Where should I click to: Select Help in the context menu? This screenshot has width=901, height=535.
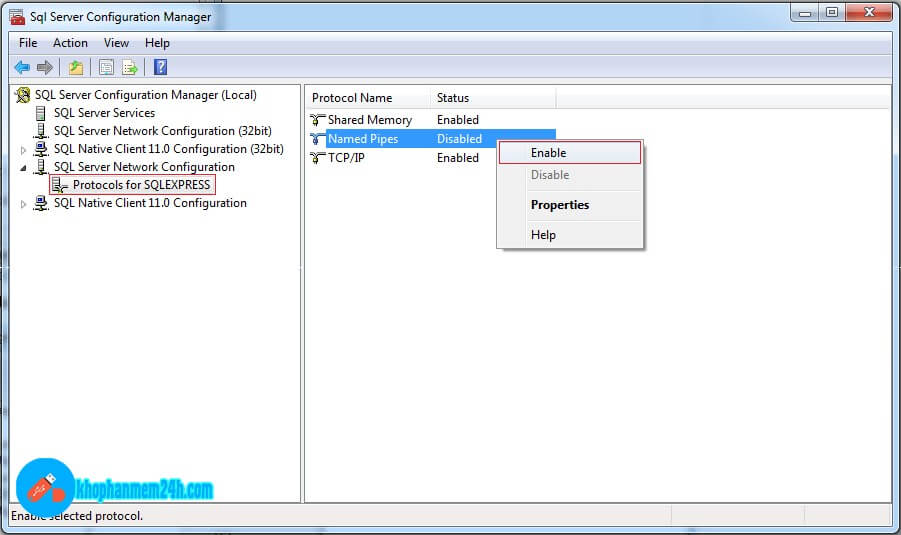[x=543, y=235]
